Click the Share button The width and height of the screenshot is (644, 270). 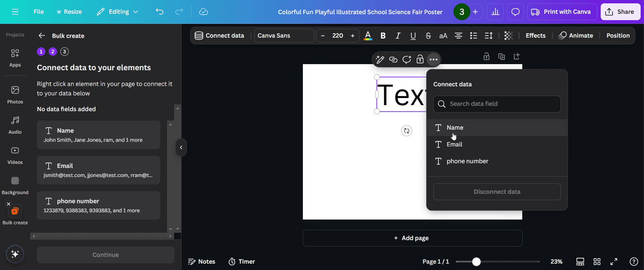click(x=621, y=12)
